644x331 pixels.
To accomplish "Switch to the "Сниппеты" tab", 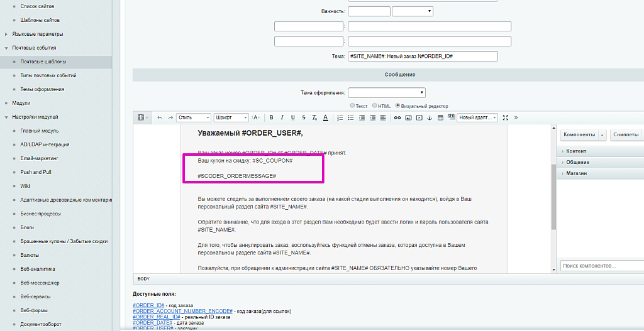I will 626,134.
